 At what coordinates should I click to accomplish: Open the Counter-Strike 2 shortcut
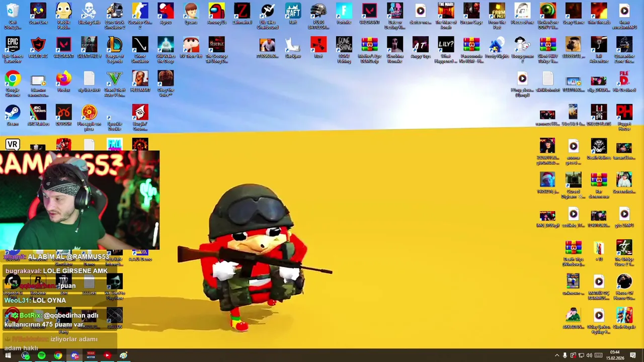click(x=140, y=15)
